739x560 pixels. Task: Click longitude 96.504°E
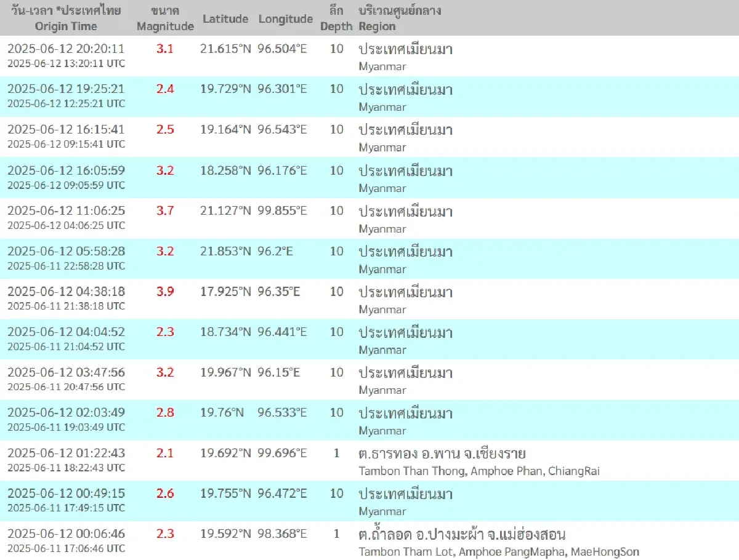point(282,49)
